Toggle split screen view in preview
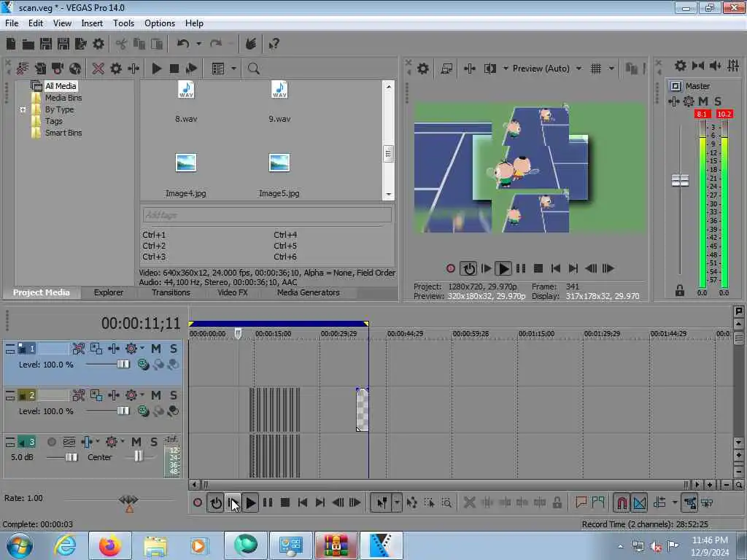The image size is (747, 560). point(489,69)
